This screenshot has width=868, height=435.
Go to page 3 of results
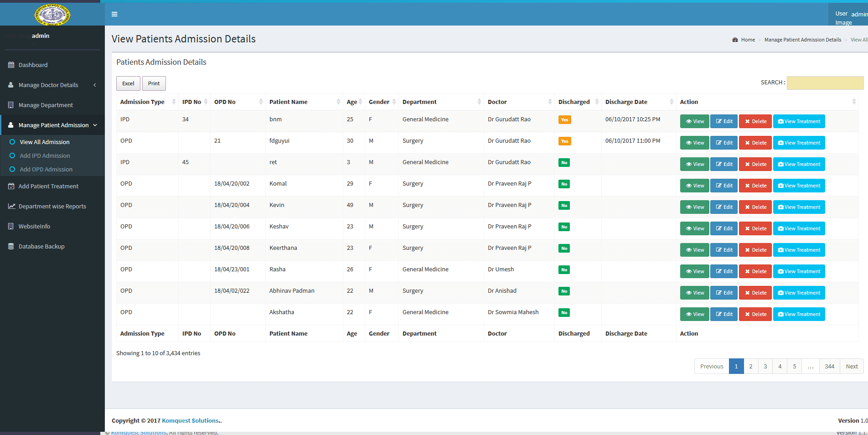coord(765,366)
